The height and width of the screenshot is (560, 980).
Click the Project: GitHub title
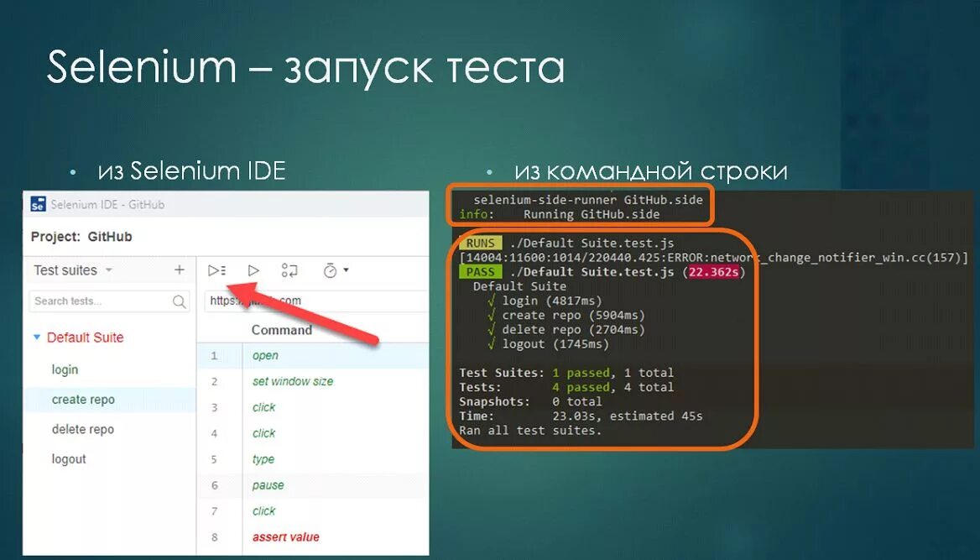(x=81, y=237)
